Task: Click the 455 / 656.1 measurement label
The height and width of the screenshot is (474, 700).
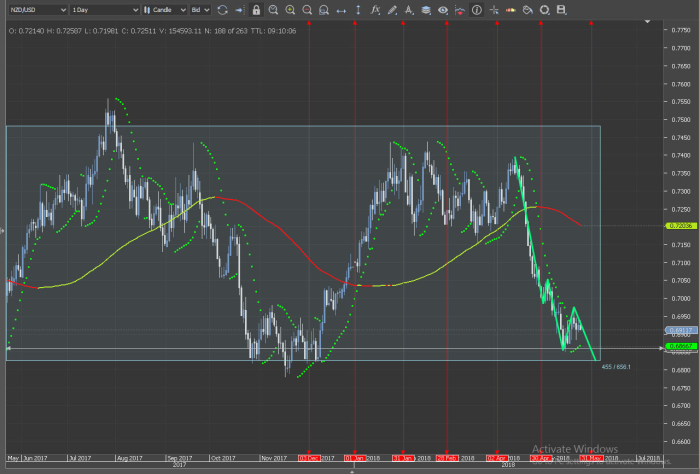Action: [616, 367]
